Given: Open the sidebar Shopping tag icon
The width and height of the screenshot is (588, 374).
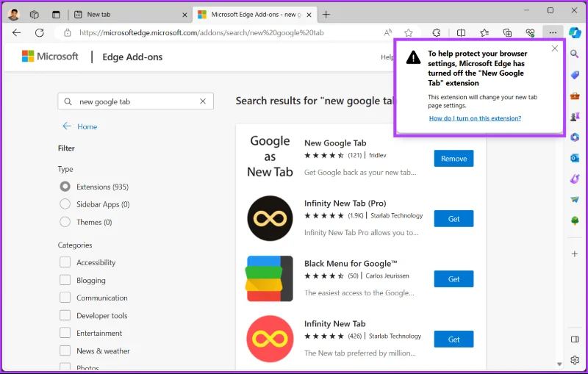Looking at the screenshot, I should (575, 76).
